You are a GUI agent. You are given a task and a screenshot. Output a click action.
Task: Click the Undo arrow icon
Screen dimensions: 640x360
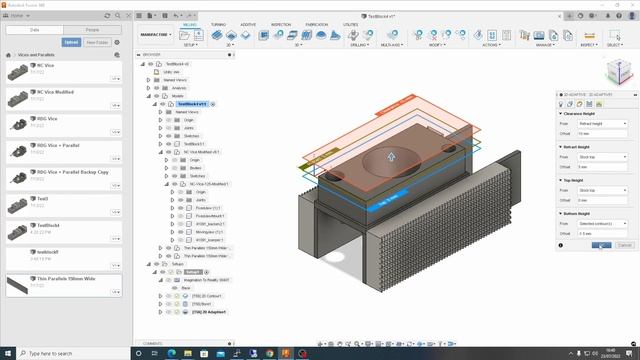tap(177, 16)
